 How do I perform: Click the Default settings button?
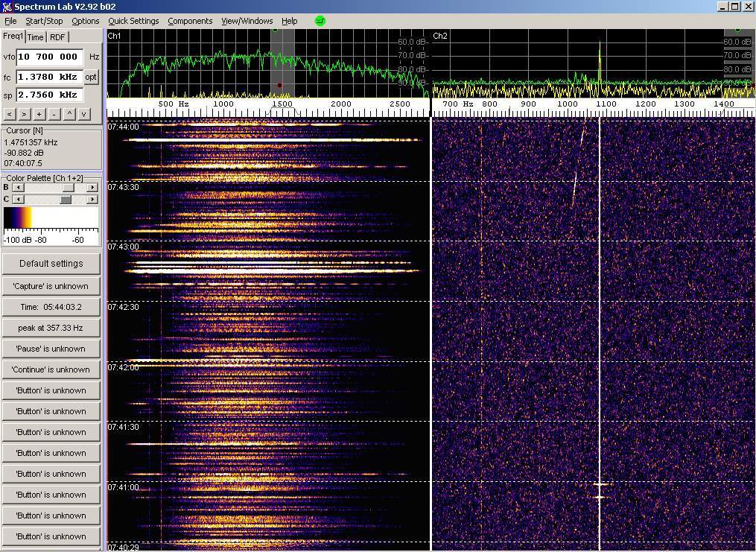pos(51,264)
